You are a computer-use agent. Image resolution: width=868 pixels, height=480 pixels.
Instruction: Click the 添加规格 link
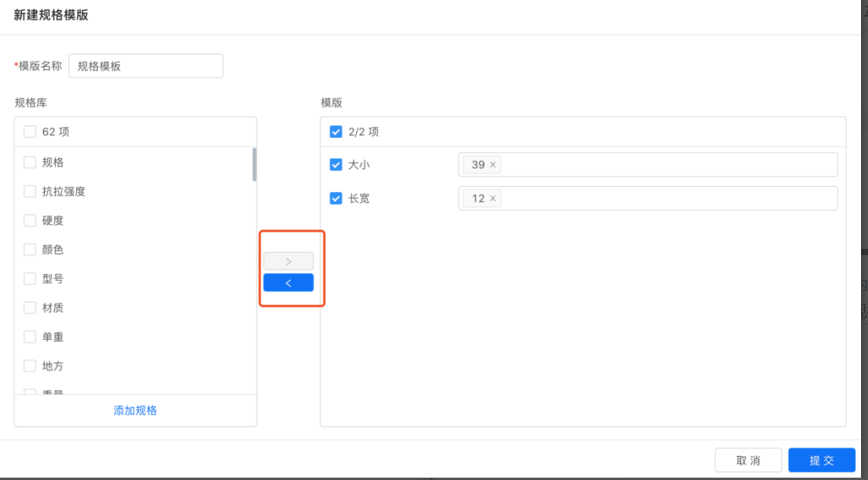pos(136,411)
